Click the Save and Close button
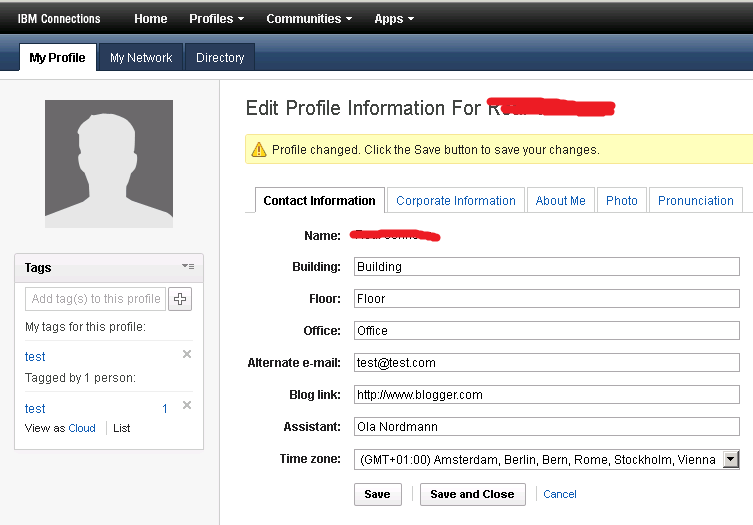This screenshot has width=753, height=525. click(x=473, y=494)
